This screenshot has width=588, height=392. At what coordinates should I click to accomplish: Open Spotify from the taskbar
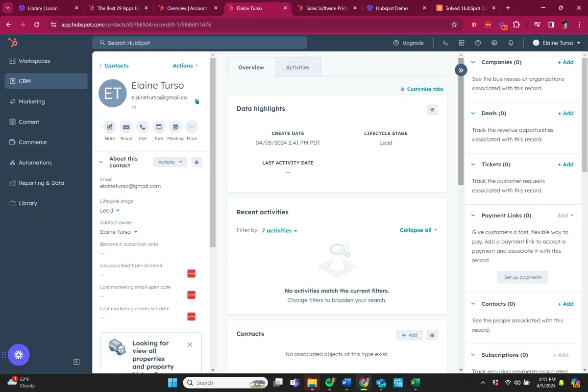click(330, 383)
